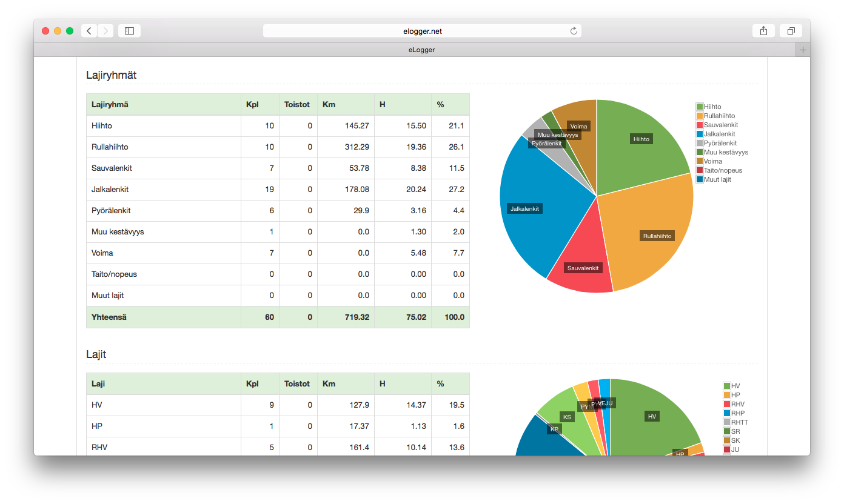The height and width of the screenshot is (504, 844).
Task: Click the Lajit section heading
Action: [96, 354]
